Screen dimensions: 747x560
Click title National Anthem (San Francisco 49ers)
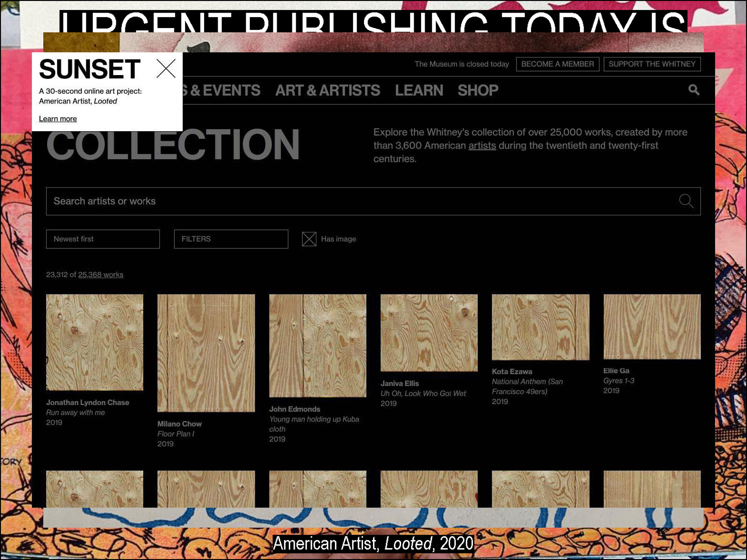527,387
